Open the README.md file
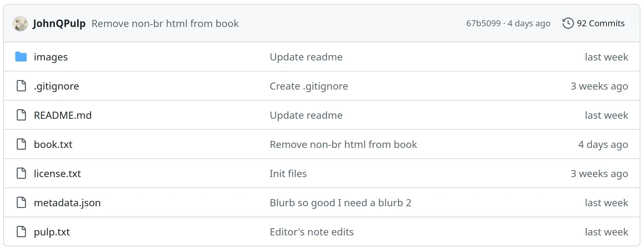Screen dimensions: 644x250 pyautogui.click(x=63, y=115)
